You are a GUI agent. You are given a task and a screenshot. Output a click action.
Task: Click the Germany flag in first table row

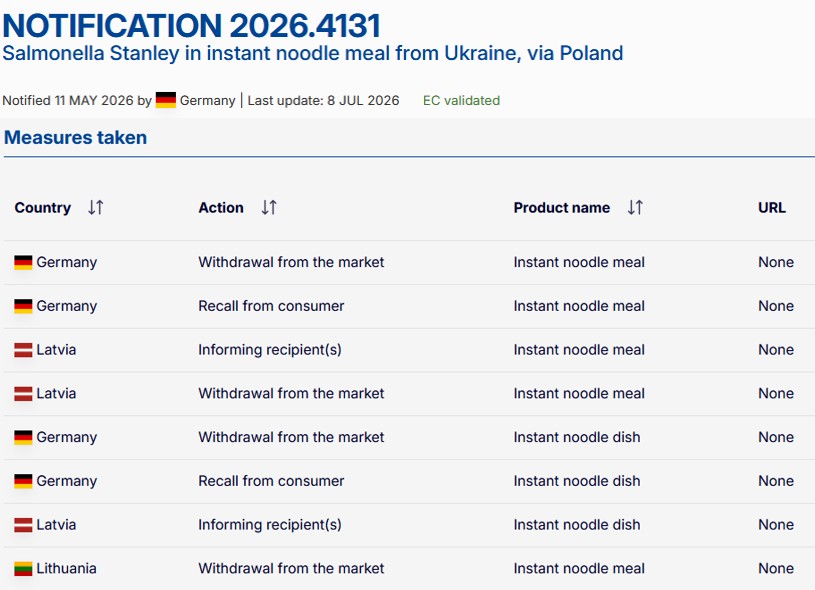23,263
